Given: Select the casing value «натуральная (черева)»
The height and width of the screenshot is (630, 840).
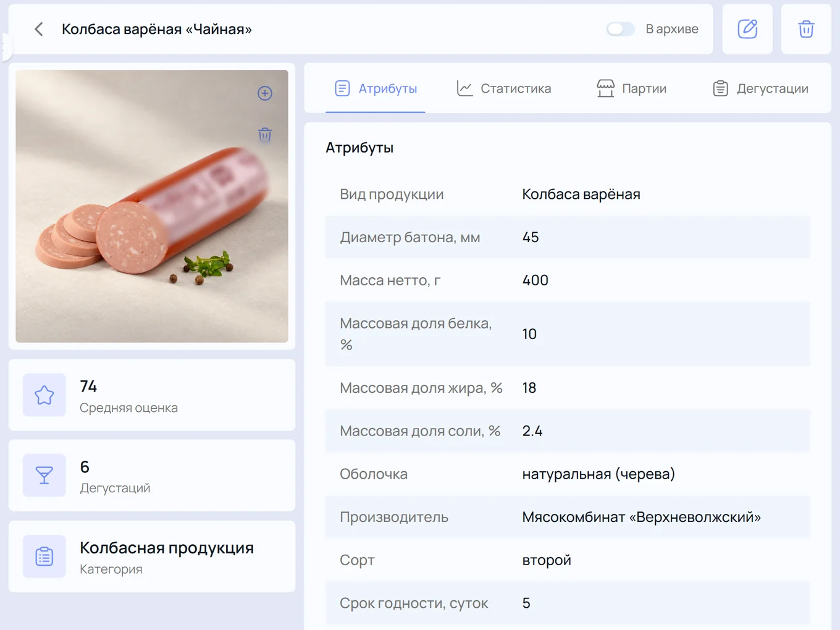Looking at the screenshot, I should [x=598, y=474].
